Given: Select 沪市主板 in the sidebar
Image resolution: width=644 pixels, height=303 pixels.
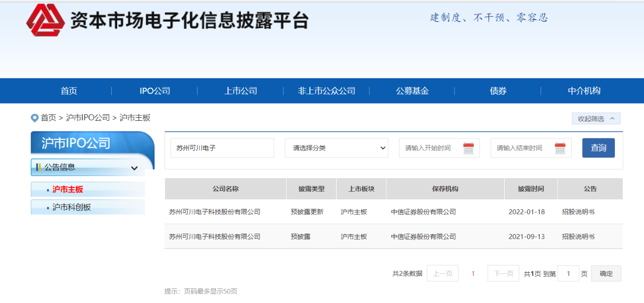Looking at the screenshot, I should [67, 190].
